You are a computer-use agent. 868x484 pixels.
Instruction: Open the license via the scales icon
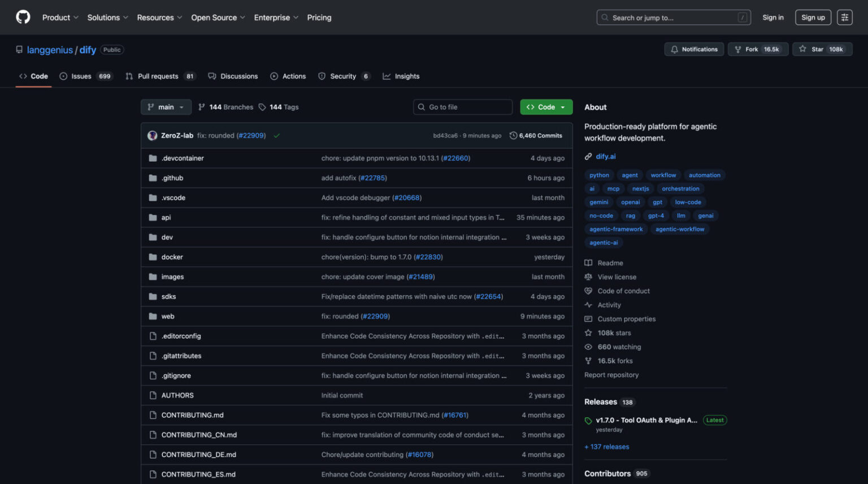pyautogui.click(x=588, y=276)
